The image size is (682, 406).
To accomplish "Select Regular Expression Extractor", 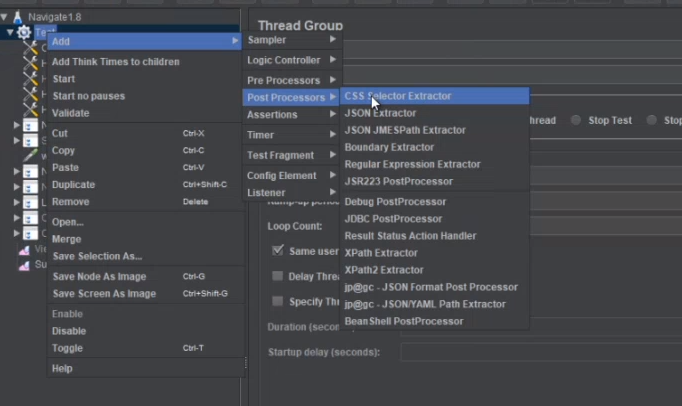I will pos(412,164).
